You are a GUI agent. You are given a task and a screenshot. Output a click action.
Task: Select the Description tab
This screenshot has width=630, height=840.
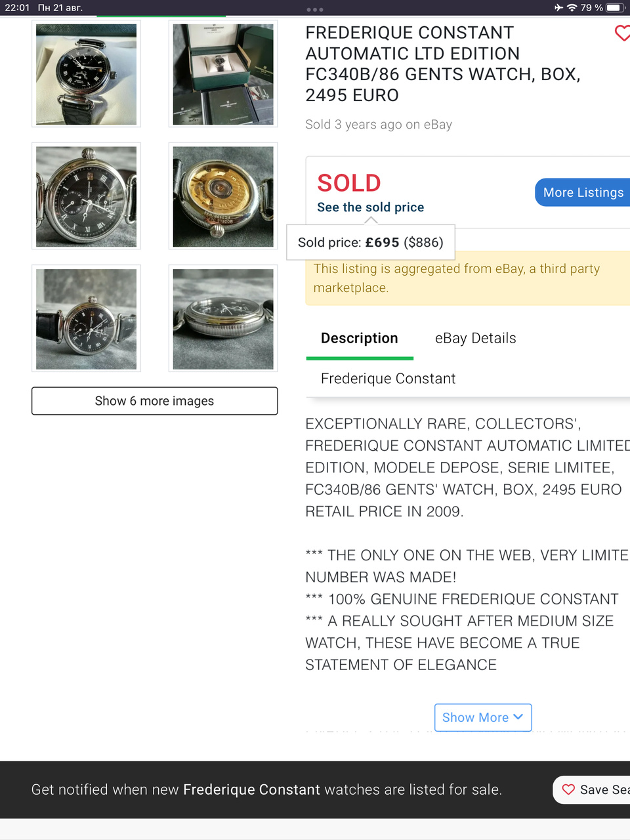(359, 338)
